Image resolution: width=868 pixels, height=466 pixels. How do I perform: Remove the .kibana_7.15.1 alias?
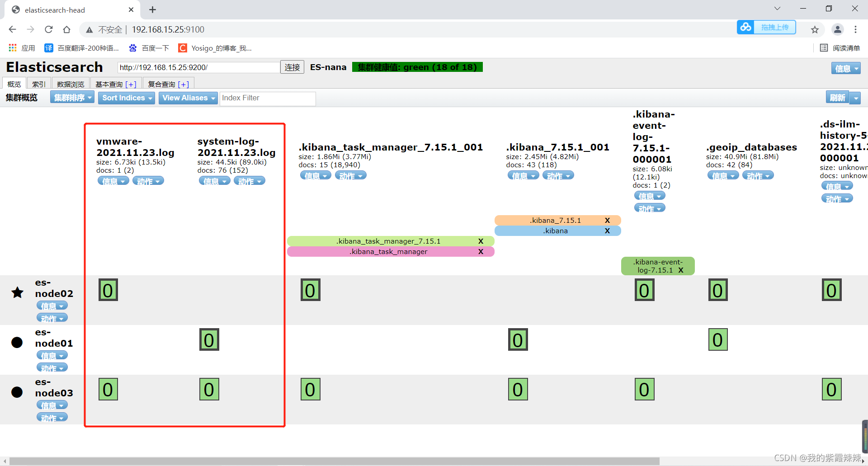607,221
